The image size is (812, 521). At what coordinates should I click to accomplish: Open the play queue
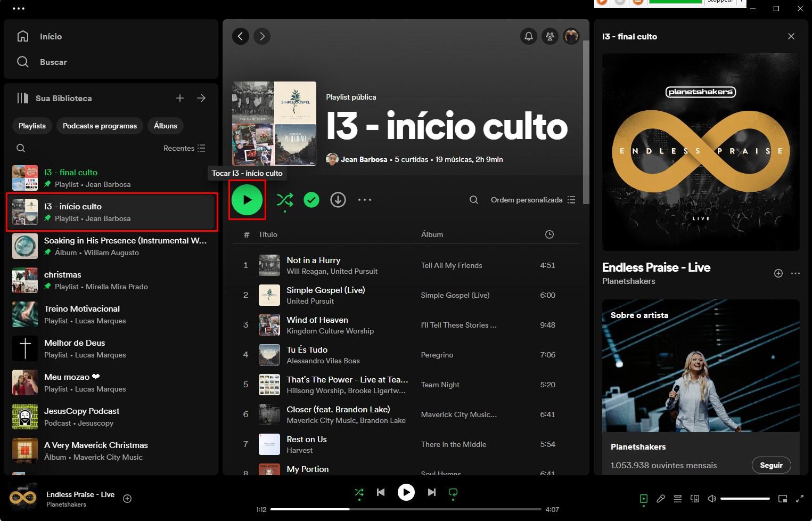(678, 499)
